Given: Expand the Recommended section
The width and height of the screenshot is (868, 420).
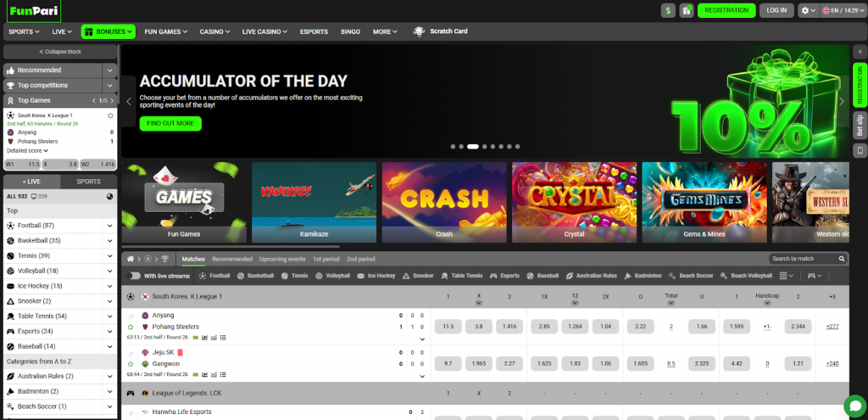Looking at the screenshot, I should coord(110,70).
